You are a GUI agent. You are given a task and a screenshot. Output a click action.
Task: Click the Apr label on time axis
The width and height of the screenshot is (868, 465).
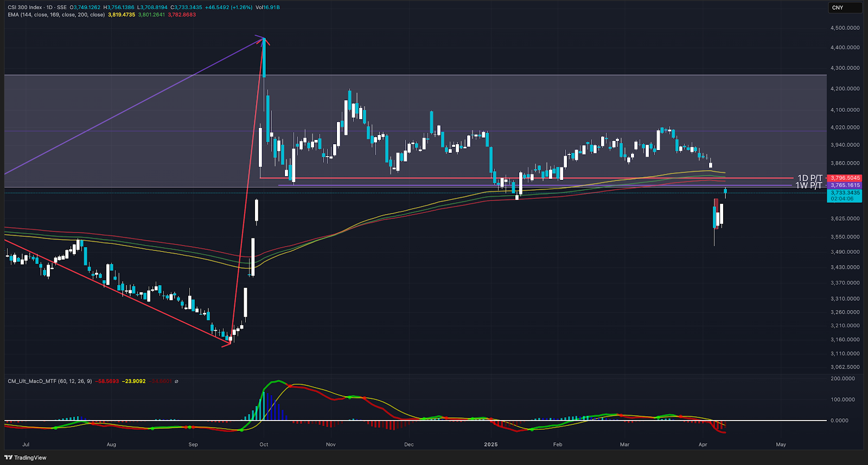[703, 444]
